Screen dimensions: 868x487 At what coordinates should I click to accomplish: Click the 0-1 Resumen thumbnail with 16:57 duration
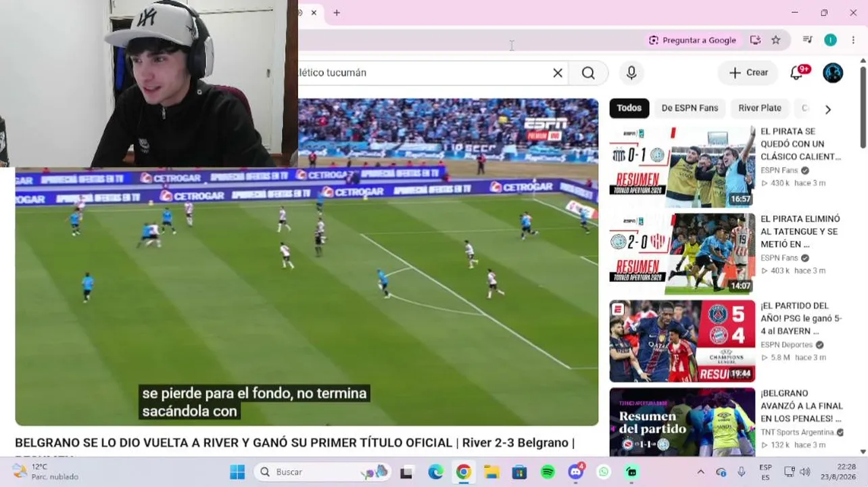[682, 166]
